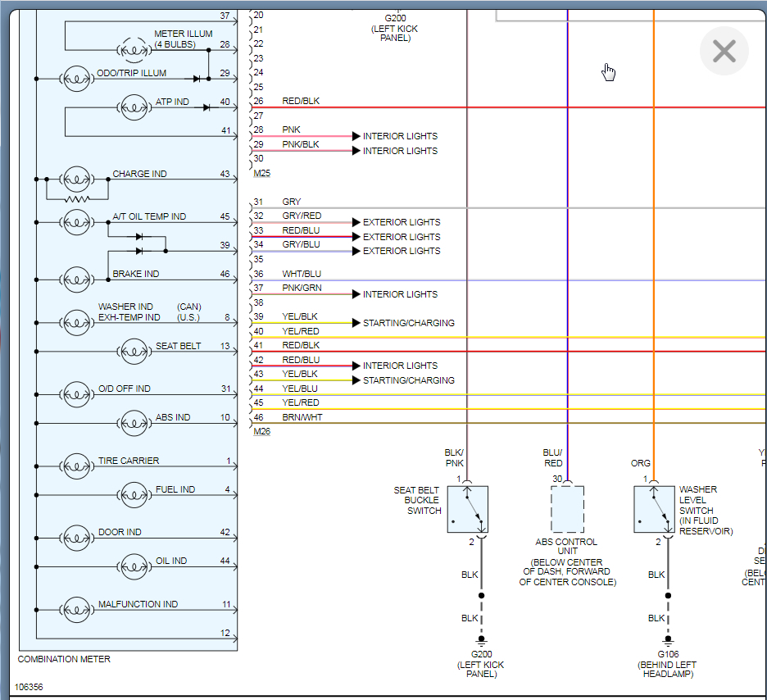The width and height of the screenshot is (767, 700).
Task: Open STARTING/CHARGING reference on pin 39
Action: pos(408,323)
